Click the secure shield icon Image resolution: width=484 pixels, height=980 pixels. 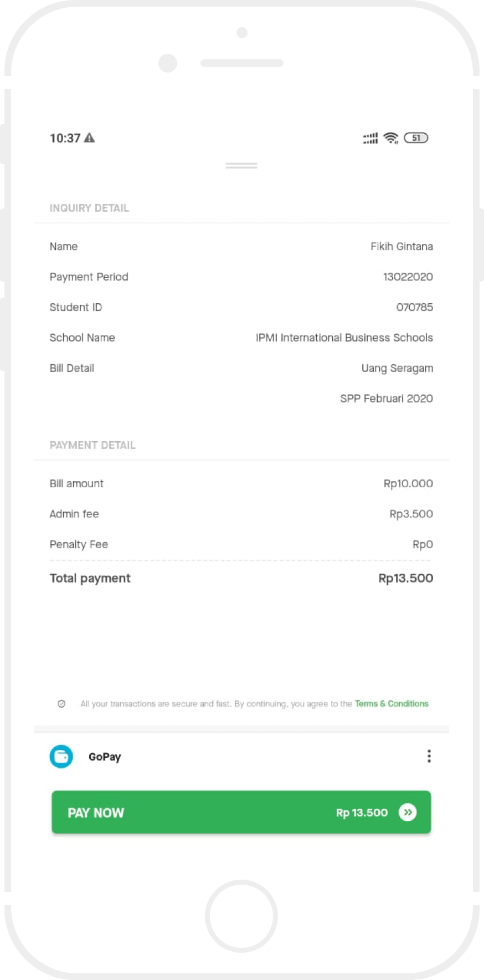[61, 704]
